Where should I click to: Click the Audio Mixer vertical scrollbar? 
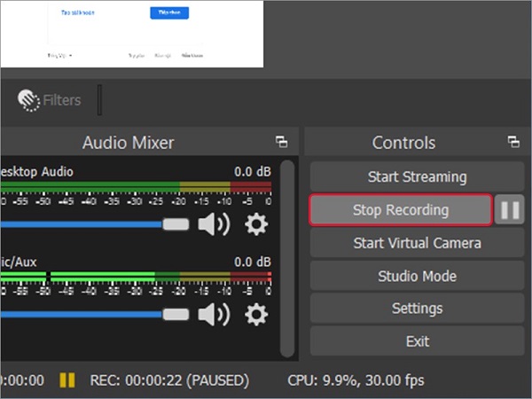coord(287,259)
